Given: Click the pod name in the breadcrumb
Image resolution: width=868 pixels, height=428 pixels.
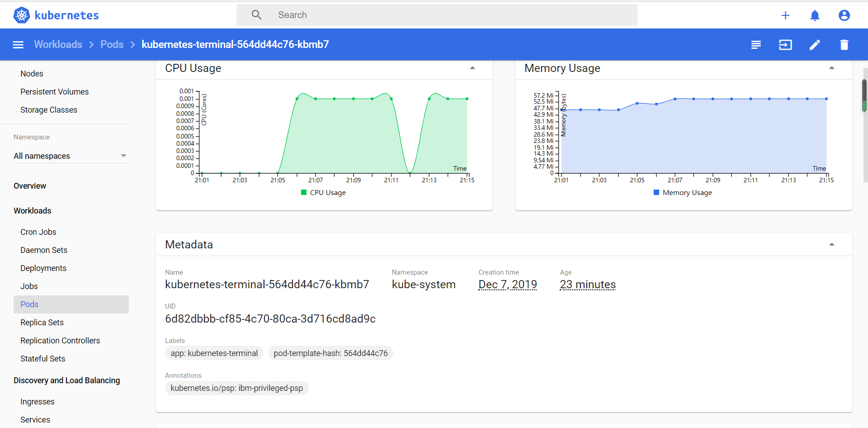Looking at the screenshot, I should click(x=235, y=44).
